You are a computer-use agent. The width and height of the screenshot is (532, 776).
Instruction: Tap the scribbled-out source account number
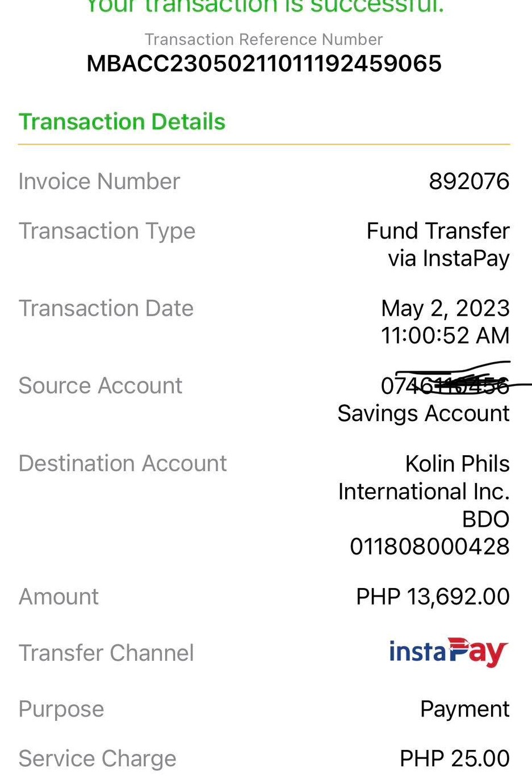(x=445, y=385)
